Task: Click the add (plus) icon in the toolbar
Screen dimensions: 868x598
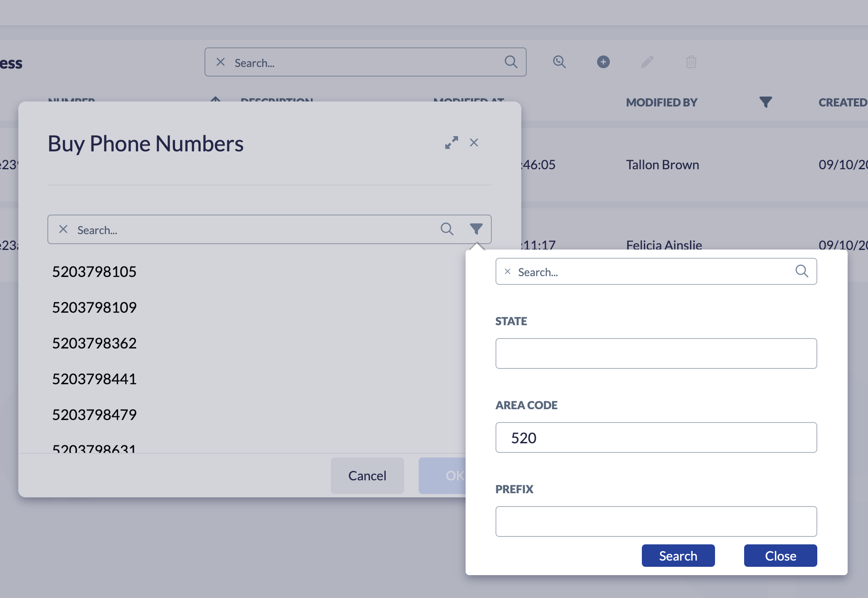Action: click(603, 62)
